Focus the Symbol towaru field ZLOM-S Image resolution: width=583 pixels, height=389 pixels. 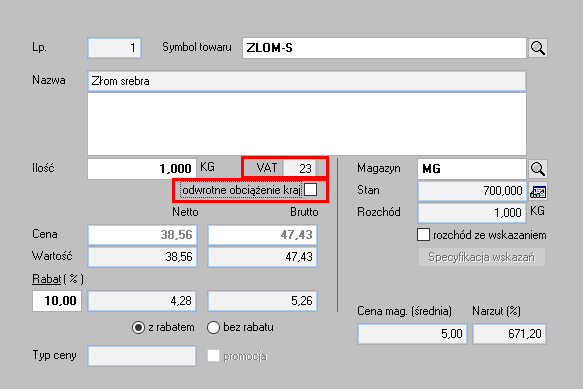click(x=384, y=48)
